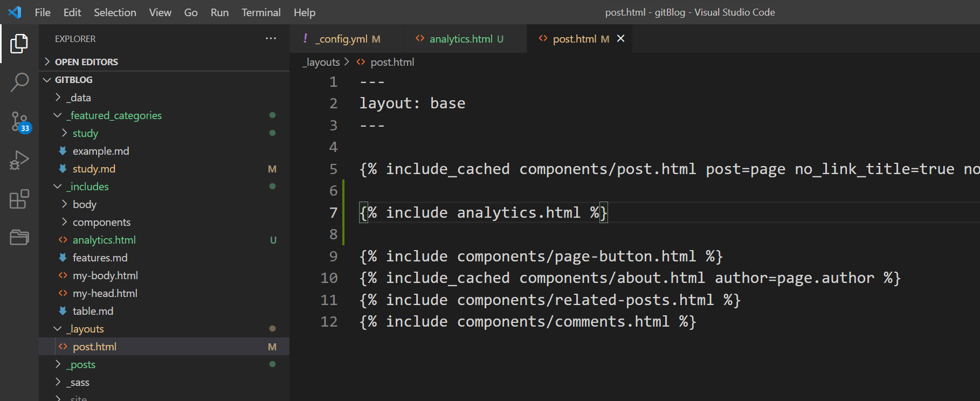Click the components/related-posts.html include line

click(550, 300)
